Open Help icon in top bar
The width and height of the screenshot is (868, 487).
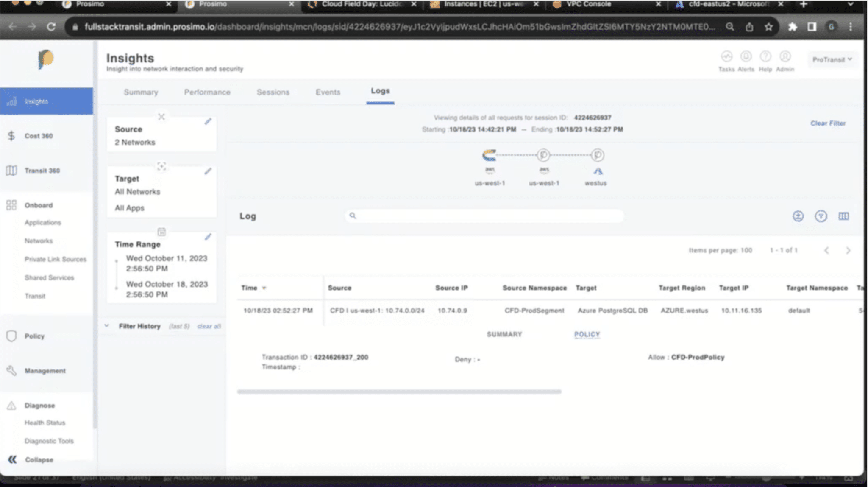coord(765,57)
